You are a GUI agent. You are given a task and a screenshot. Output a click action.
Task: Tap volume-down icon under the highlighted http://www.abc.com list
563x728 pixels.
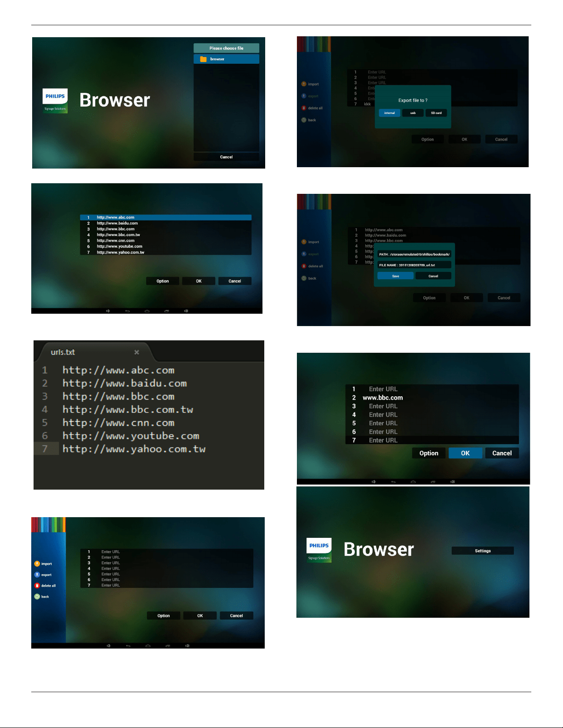pos(108,311)
